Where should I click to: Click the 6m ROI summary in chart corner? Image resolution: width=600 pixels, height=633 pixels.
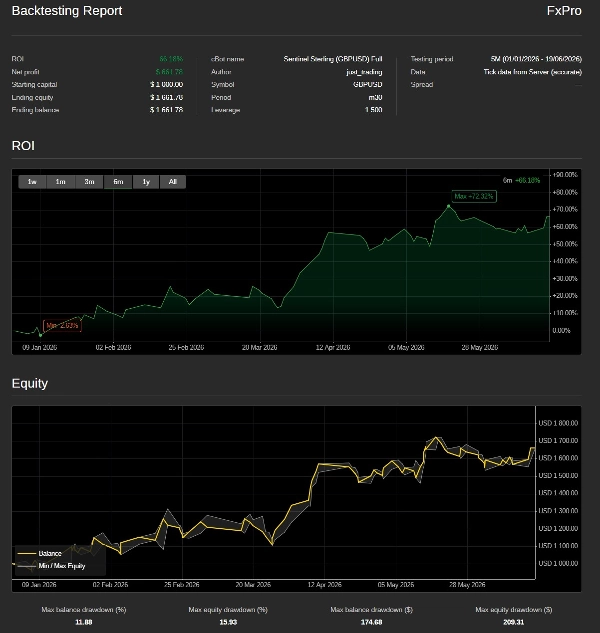[521, 180]
